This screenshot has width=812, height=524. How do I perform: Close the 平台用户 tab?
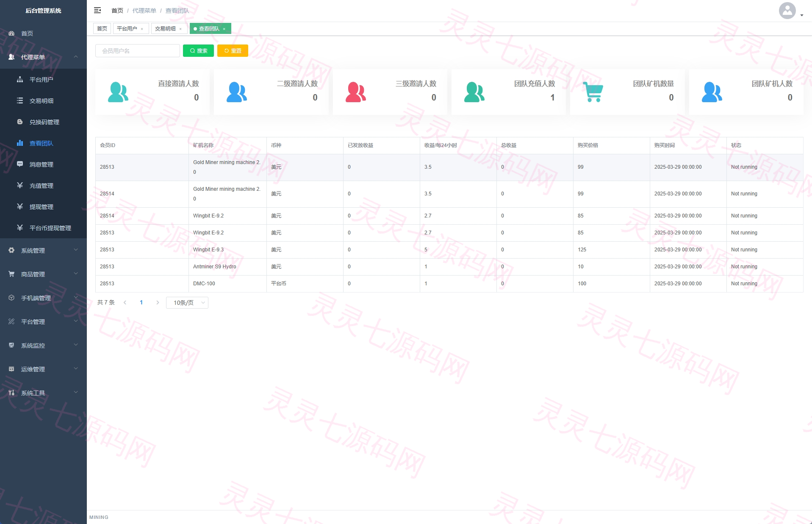142,29
